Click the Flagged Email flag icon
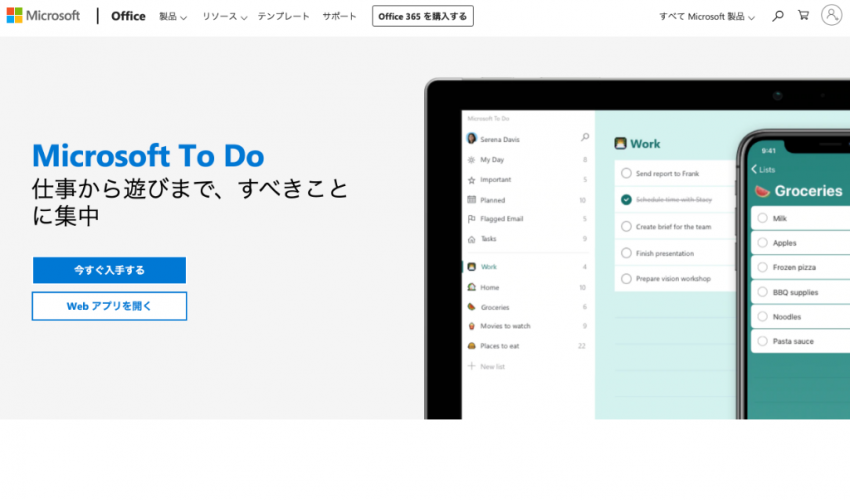 point(471,219)
